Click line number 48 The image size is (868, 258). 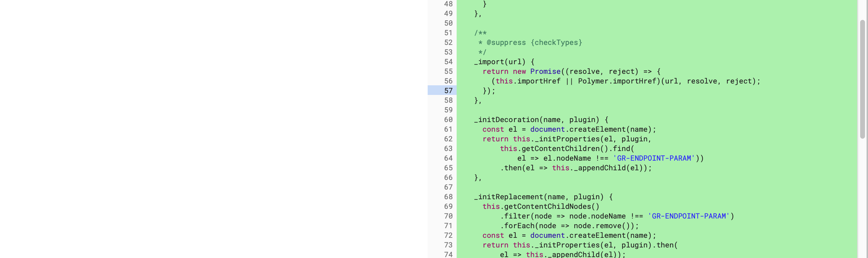click(448, 4)
